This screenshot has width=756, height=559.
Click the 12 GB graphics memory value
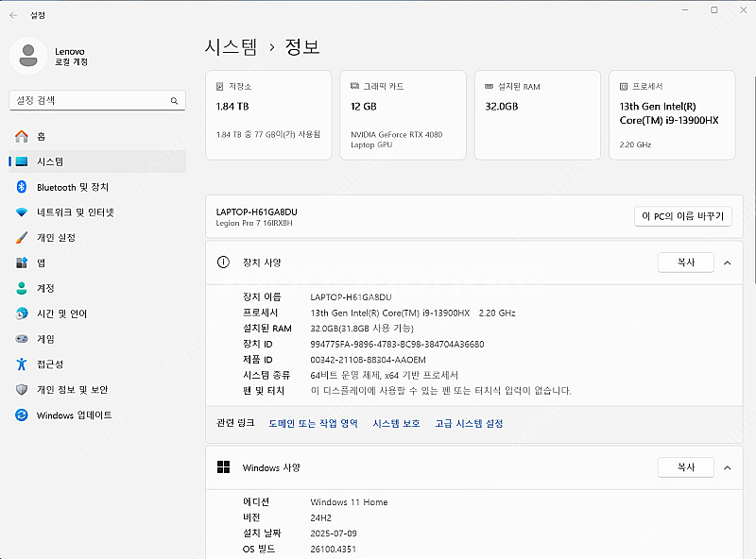pos(364,107)
